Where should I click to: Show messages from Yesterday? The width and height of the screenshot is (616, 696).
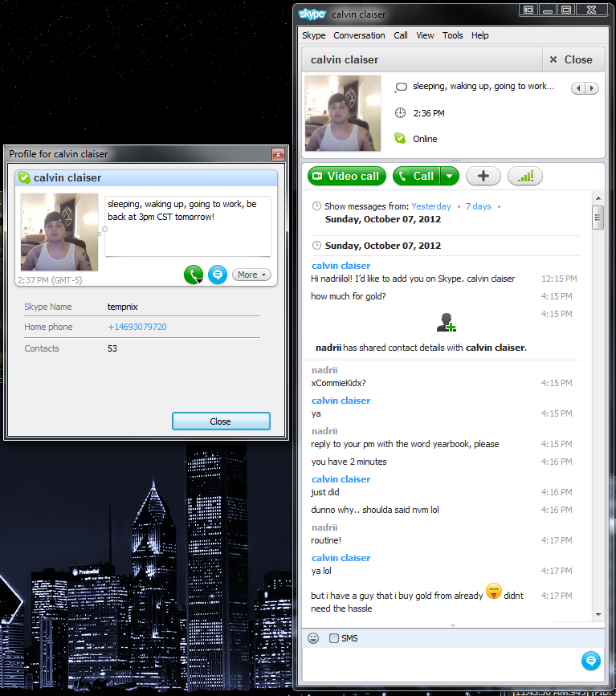(430, 206)
